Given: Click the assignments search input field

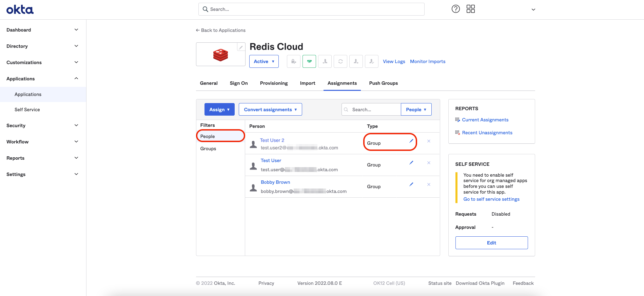Looking at the screenshot, I should coord(373,110).
